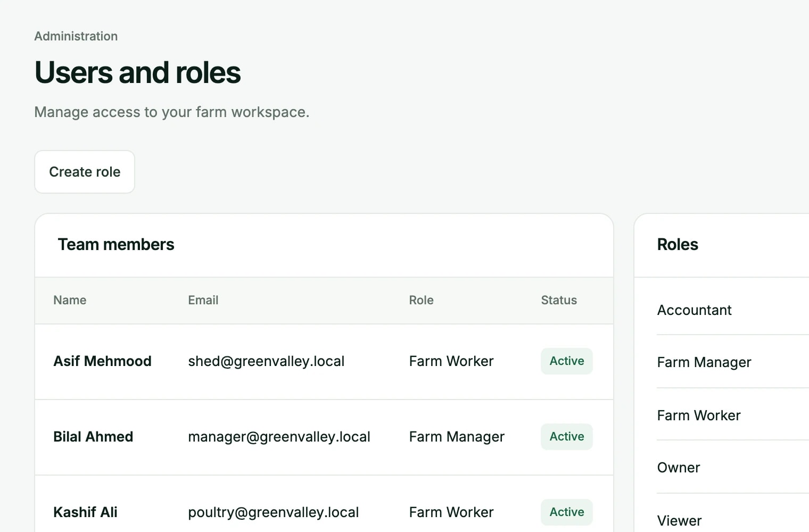Click the Roles panel title
Screen dimensions: 809x532
pos(678,244)
